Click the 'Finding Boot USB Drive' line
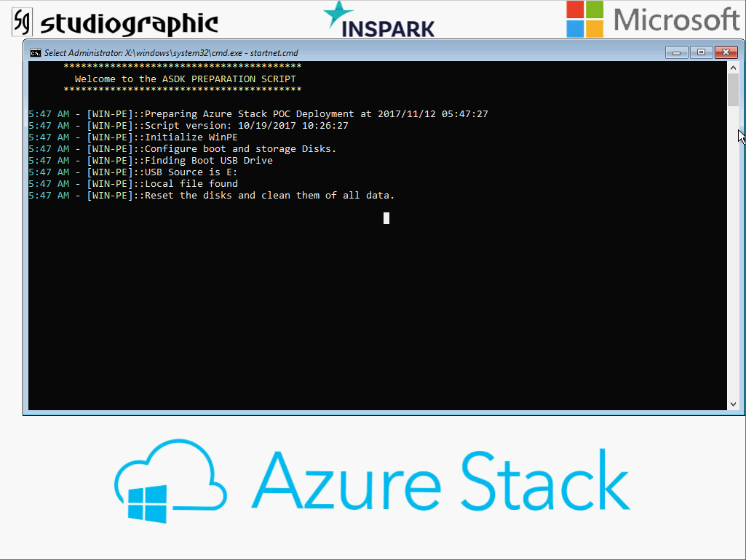This screenshot has height=560, width=746. coord(151,161)
